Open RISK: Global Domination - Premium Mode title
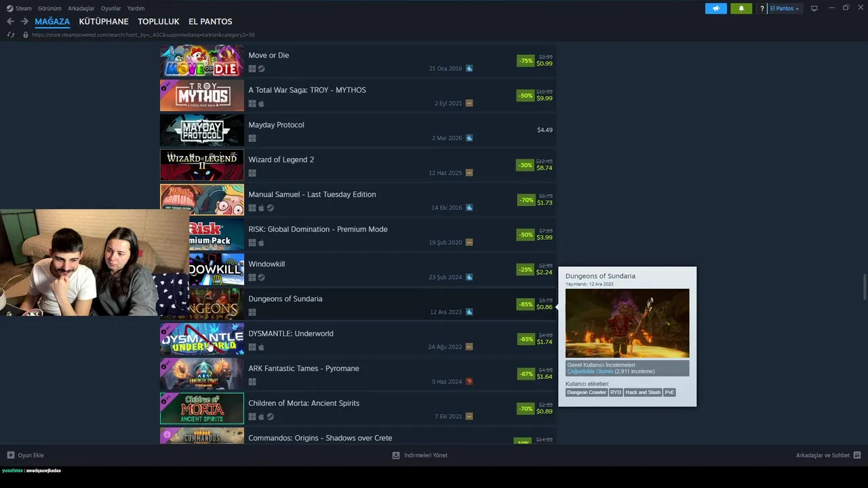The height and width of the screenshot is (488, 868). pyautogui.click(x=318, y=229)
